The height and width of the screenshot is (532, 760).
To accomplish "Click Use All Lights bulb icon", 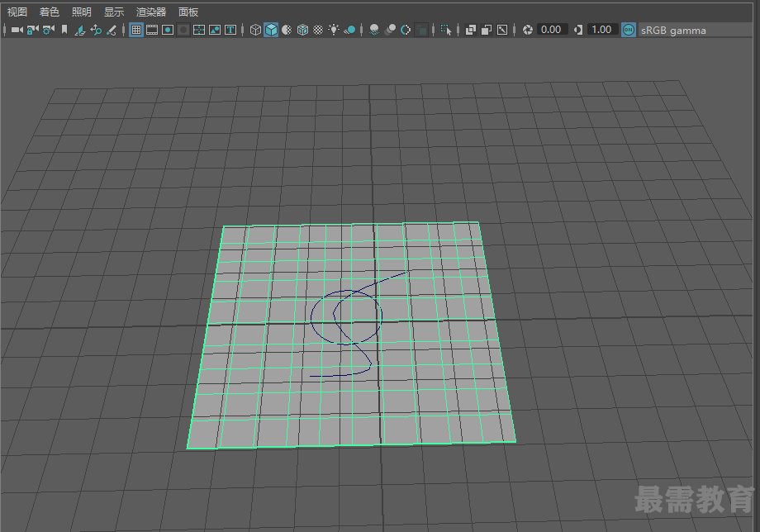I will tap(334, 30).
